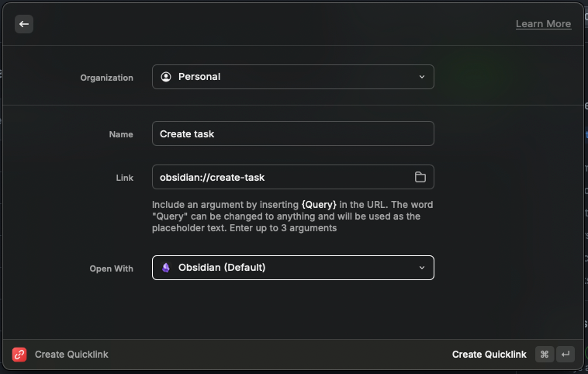Go back using the arrow button
Screen dimensions: 588x374
[24, 24]
